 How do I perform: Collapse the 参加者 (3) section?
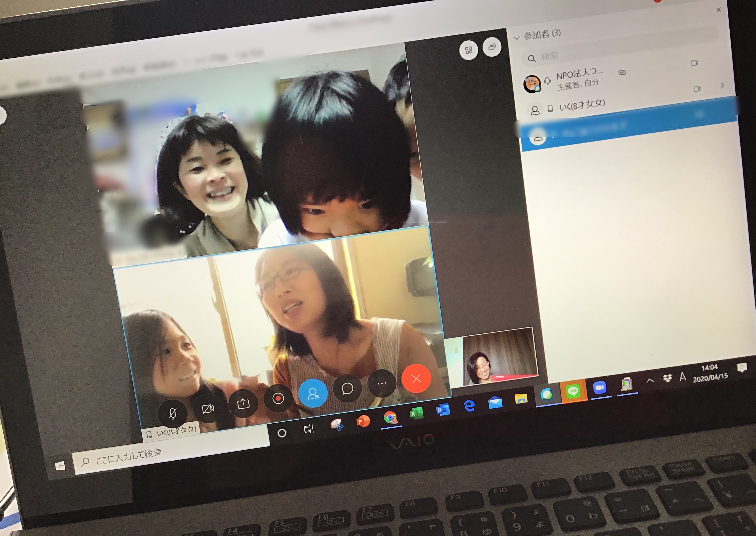[x=517, y=38]
